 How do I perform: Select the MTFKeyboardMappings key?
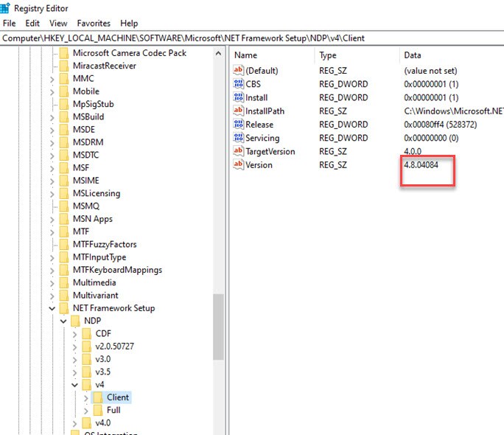[117, 270]
